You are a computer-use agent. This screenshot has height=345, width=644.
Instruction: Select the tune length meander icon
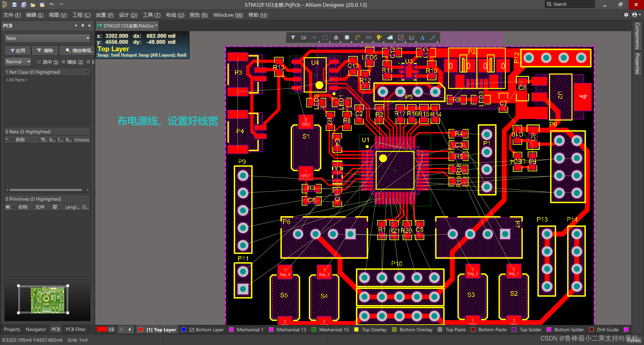369,38
